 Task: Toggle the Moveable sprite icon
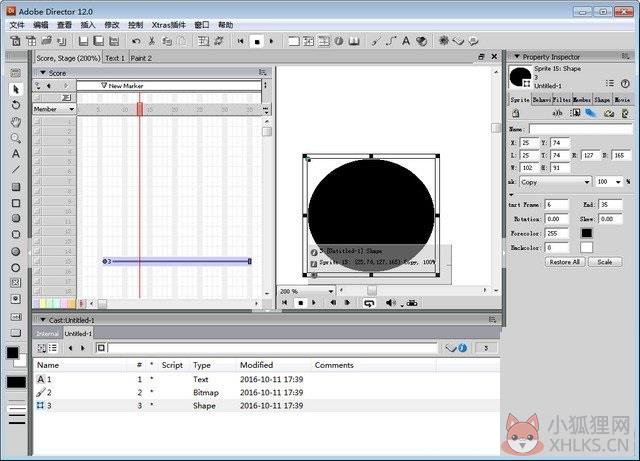[576, 113]
